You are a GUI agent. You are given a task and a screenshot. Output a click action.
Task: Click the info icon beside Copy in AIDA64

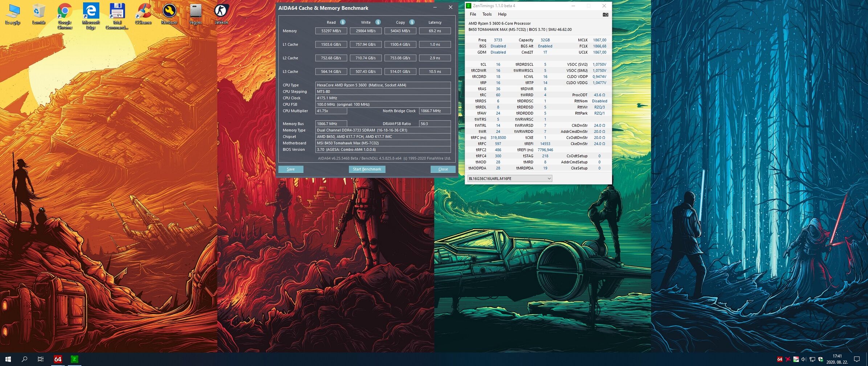(x=412, y=22)
